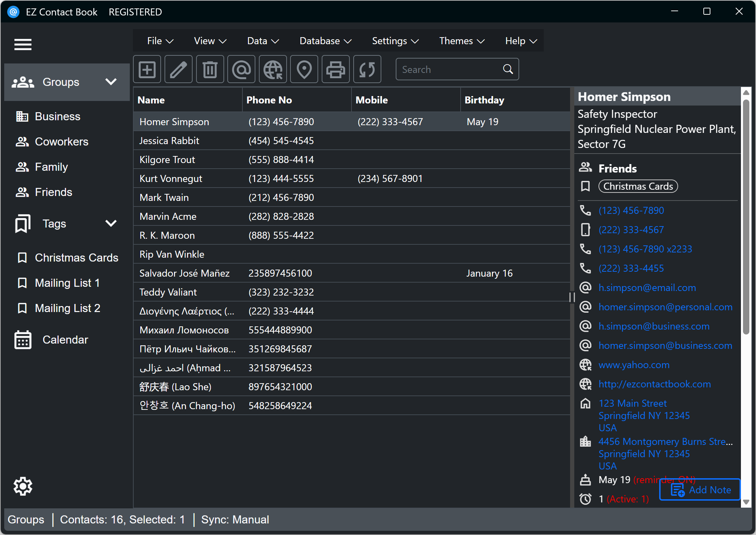Click the Map location pin icon

click(304, 69)
